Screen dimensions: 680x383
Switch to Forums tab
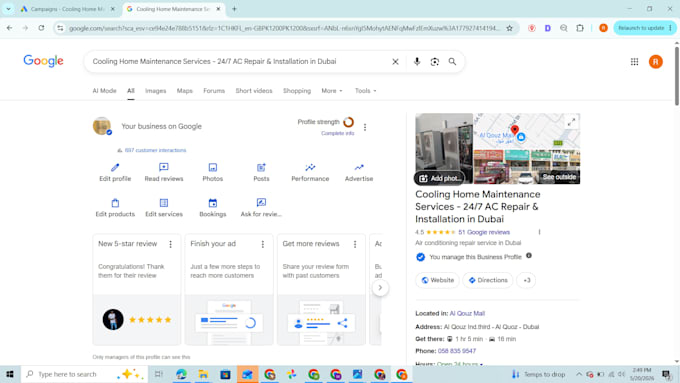pyautogui.click(x=214, y=91)
